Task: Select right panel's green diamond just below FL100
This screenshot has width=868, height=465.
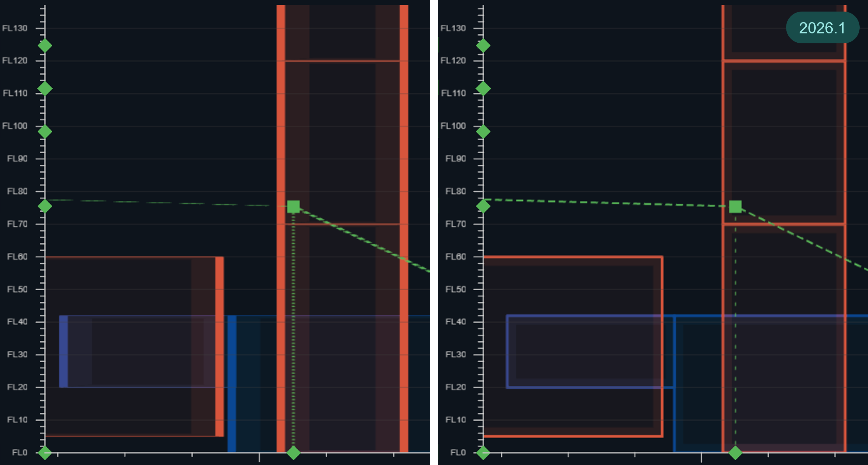Action: (x=483, y=131)
